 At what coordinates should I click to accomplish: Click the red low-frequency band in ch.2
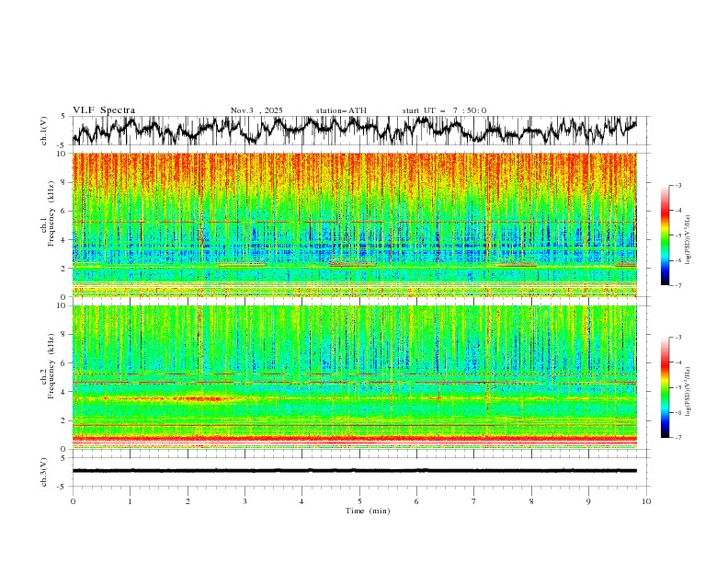[355, 438]
